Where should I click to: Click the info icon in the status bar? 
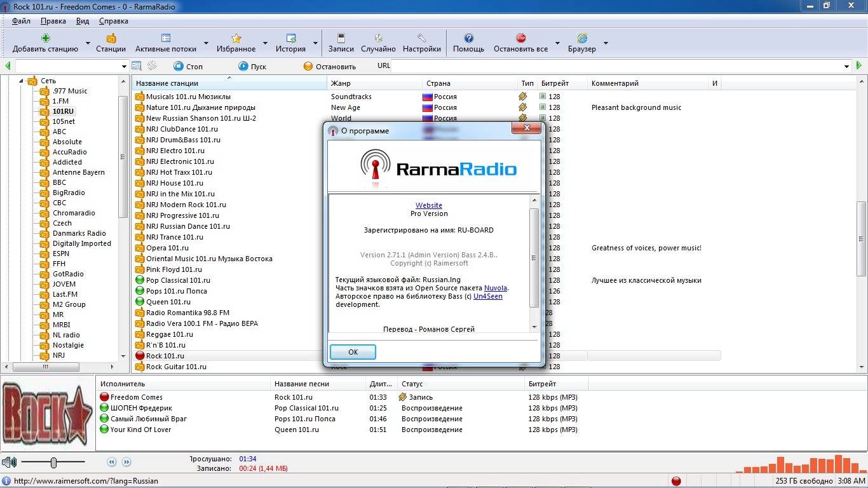[x=6, y=481]
